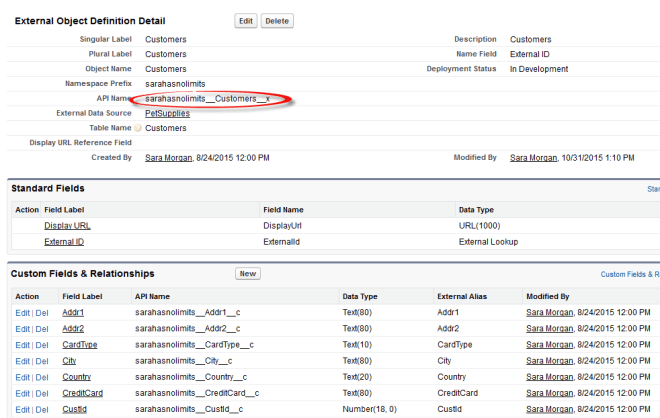This screenshot has height=418, width=660.
Task: Click sarahasnolimits__CreditCard__c API name cell
Action: 197,393
